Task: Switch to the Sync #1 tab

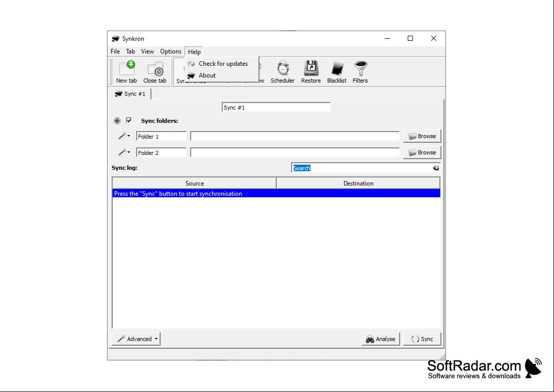Action: click(130, 94)
